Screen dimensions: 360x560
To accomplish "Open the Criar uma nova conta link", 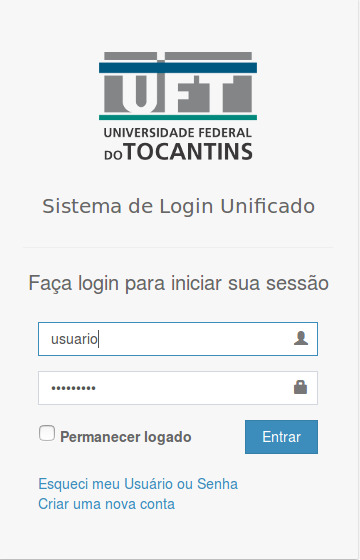I will point(106,504).
